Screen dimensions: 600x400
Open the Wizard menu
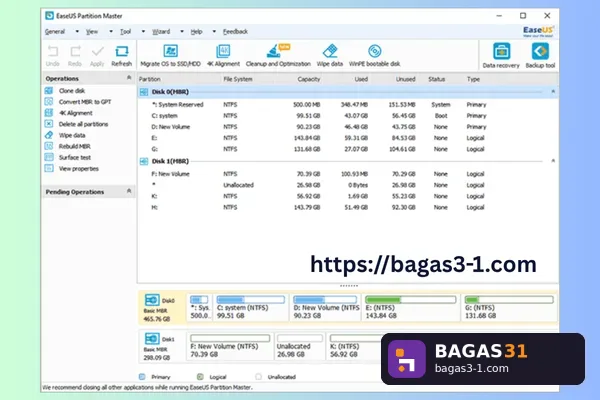[x=161, y=31]
